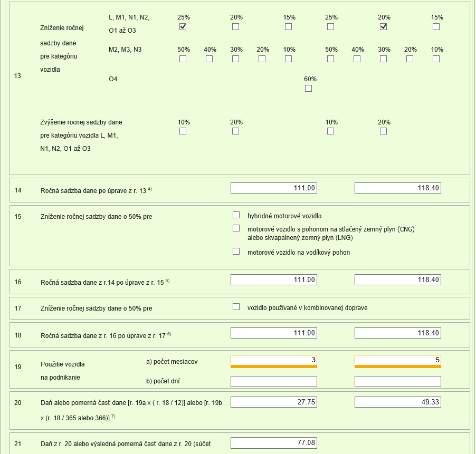Click the row 20 field showing 27.75
476x454 pixels.
pos(274,402)
